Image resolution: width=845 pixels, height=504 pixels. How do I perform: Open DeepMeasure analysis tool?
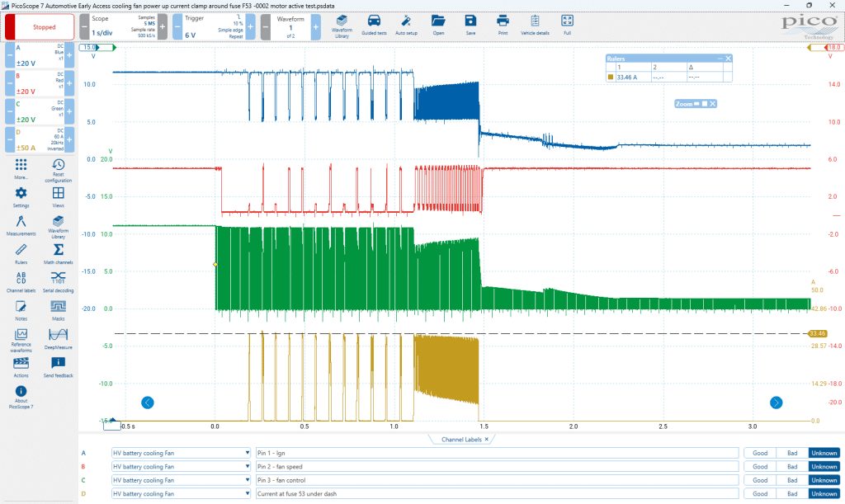click(59, 338)
